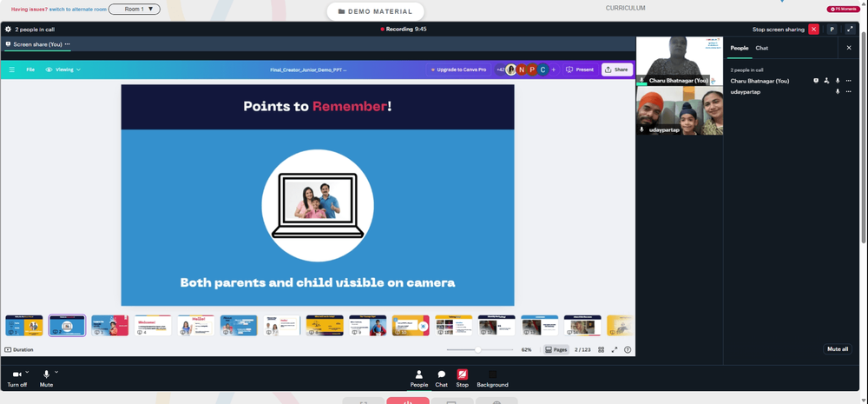Close the People side panel
This screenshot has height=404, width=868.
[849, 48]
